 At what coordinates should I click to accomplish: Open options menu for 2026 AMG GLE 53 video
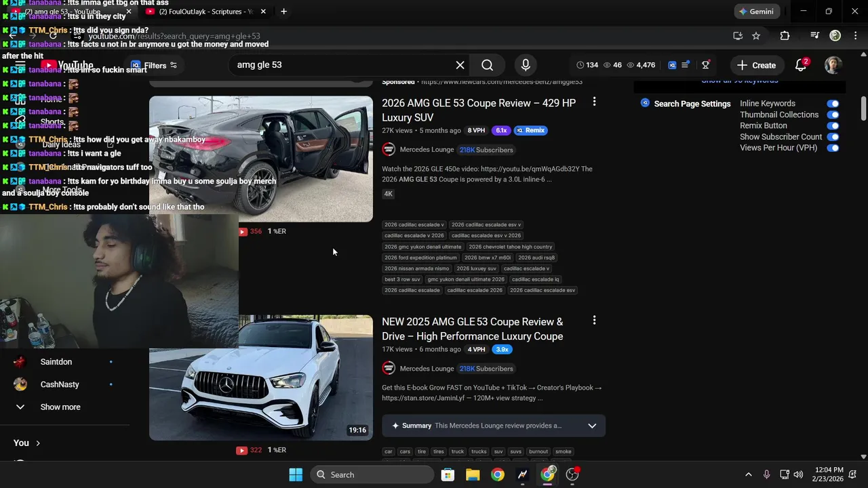[594, 102]
